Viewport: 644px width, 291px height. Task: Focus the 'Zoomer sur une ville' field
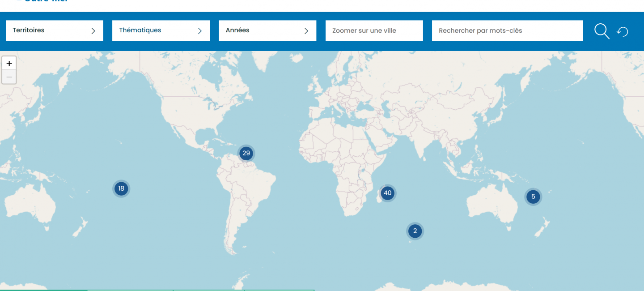pos(374,30)
